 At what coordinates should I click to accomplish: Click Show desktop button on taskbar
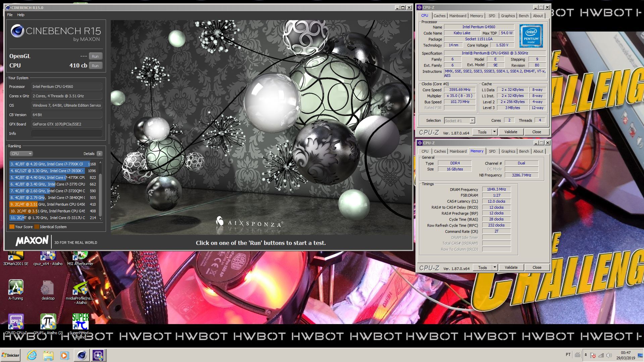640,355
